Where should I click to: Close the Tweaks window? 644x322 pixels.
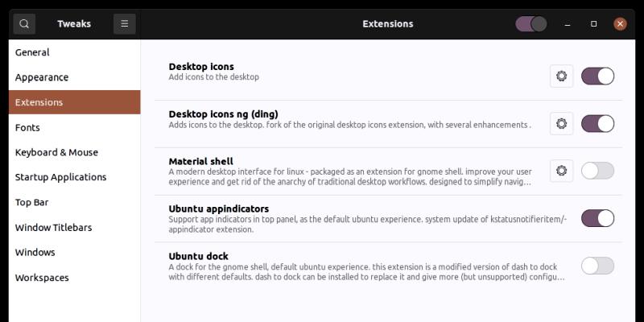coord(620,24)
